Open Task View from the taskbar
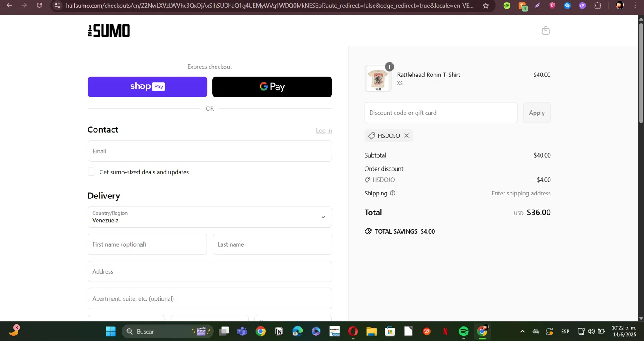The height and width of the screenshot is (341, 644). (x=224, y=332)
